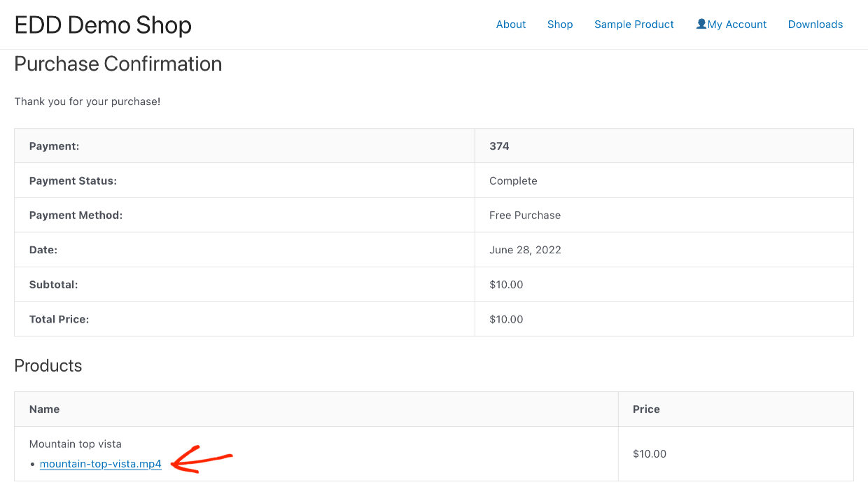Open the Downloads page
Image resolution: width=868 pixels, height=494 pixels.
[815, 24]
